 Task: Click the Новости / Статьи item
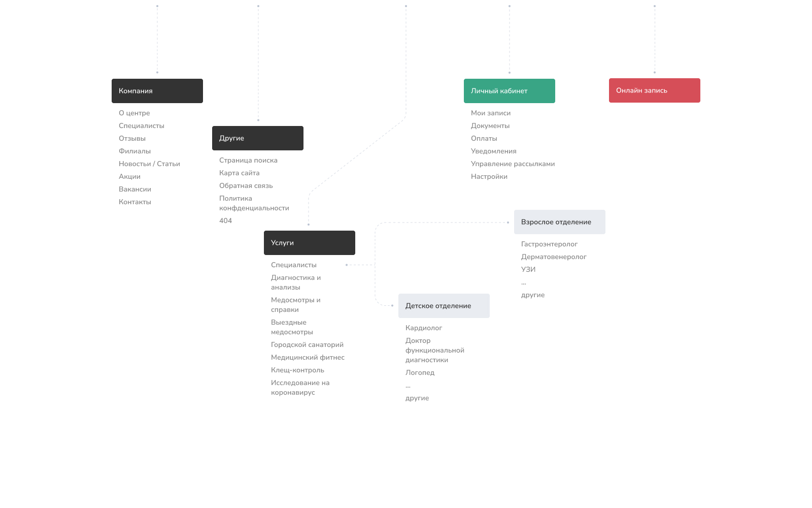pos(149,164)
